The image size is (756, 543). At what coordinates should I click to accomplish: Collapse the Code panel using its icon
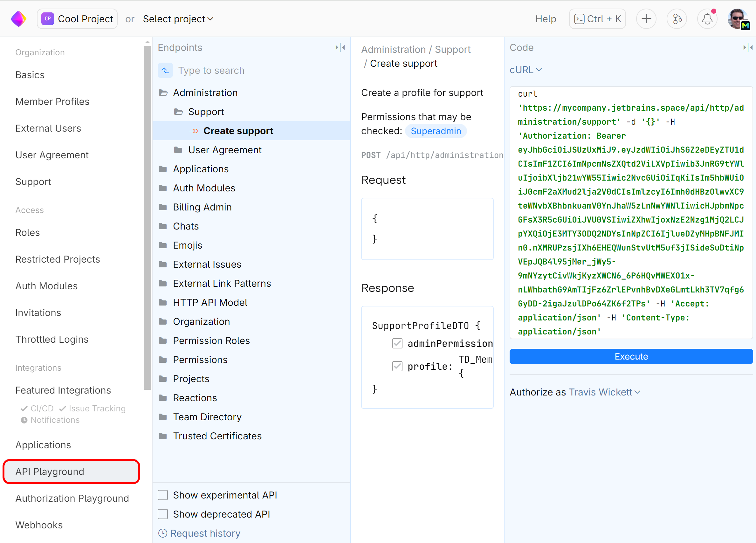pyautogui.click(x=747, y=47)
